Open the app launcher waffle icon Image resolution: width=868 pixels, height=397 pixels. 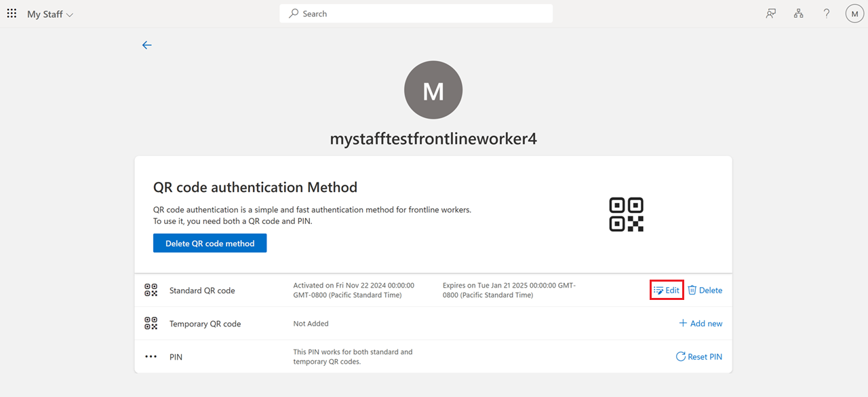pos(12,13)
